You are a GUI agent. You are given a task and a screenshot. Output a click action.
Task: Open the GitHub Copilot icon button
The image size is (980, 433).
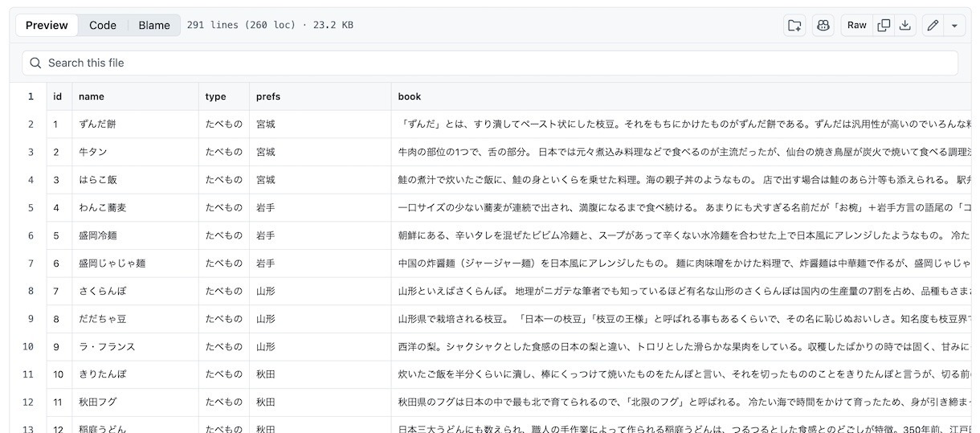click(823, 25)
